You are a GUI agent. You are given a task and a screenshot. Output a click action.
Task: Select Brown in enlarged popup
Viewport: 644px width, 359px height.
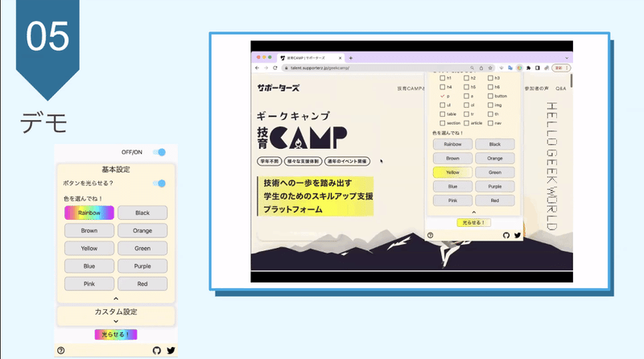(89, 230)
